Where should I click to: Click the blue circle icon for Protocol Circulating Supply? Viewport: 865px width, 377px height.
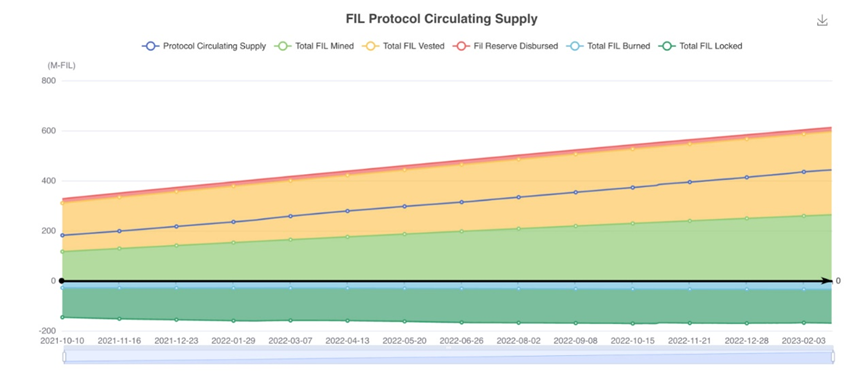click(151, 46)
